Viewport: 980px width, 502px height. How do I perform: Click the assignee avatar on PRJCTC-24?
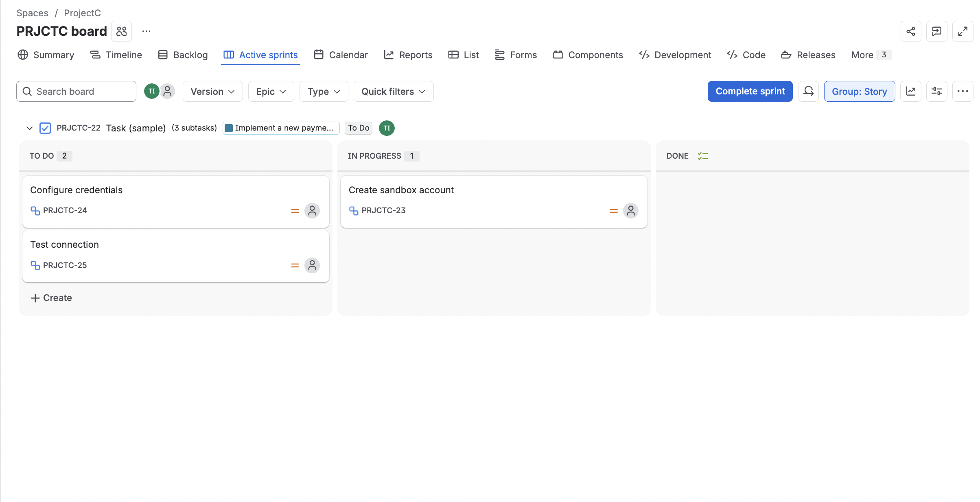click(312, 211)
